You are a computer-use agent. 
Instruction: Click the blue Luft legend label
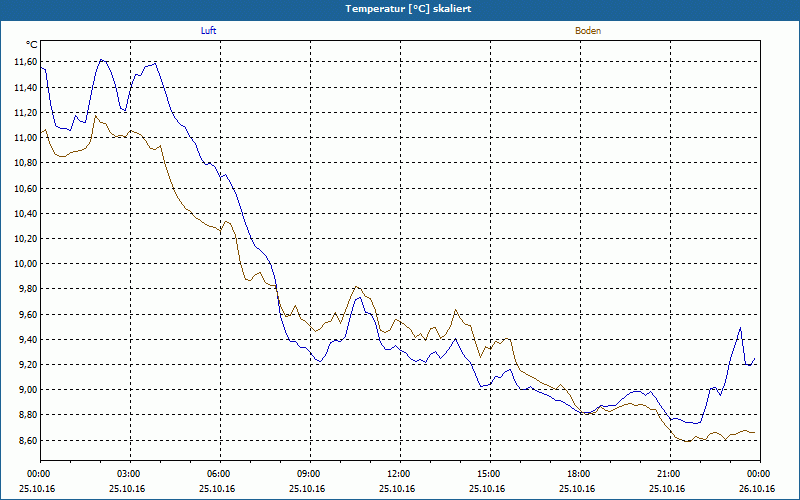pyautogui.click(x=208, y=31)
